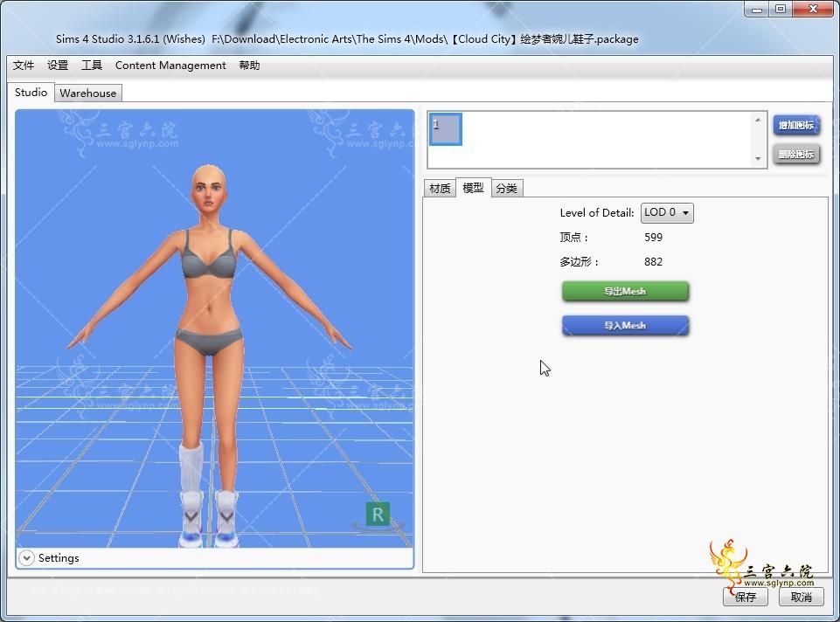Screen dimensions: 840x622
Task: Open the 工具 menu
Action: 92,66
